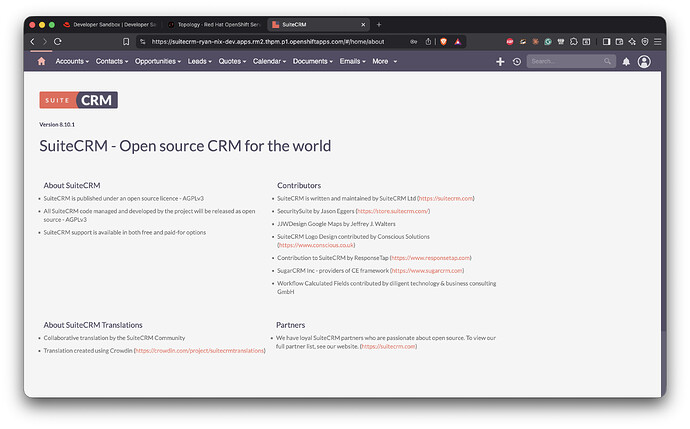Go forward using browser forward arrow
The width and height of the screenshot is (690, 429).
click(x=44, y=41)
